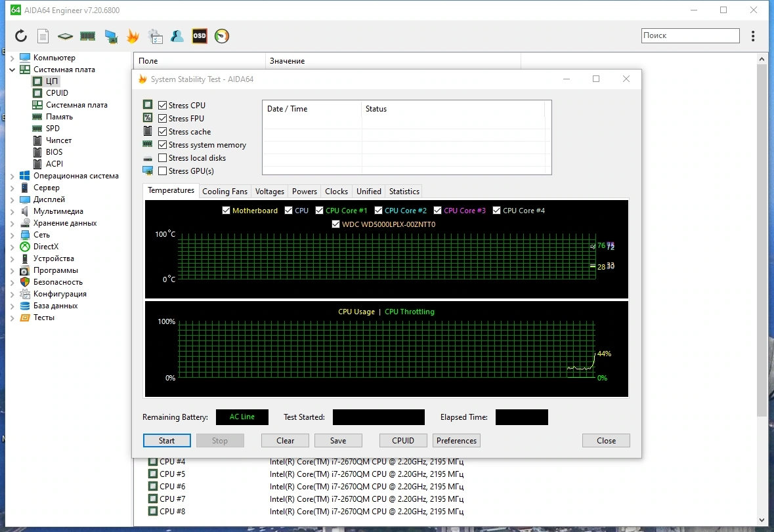Viewport: 774px width, 532px height.
Task: Open CPUID from stability test
Action: pyautogui.click(x=403, y=440)
